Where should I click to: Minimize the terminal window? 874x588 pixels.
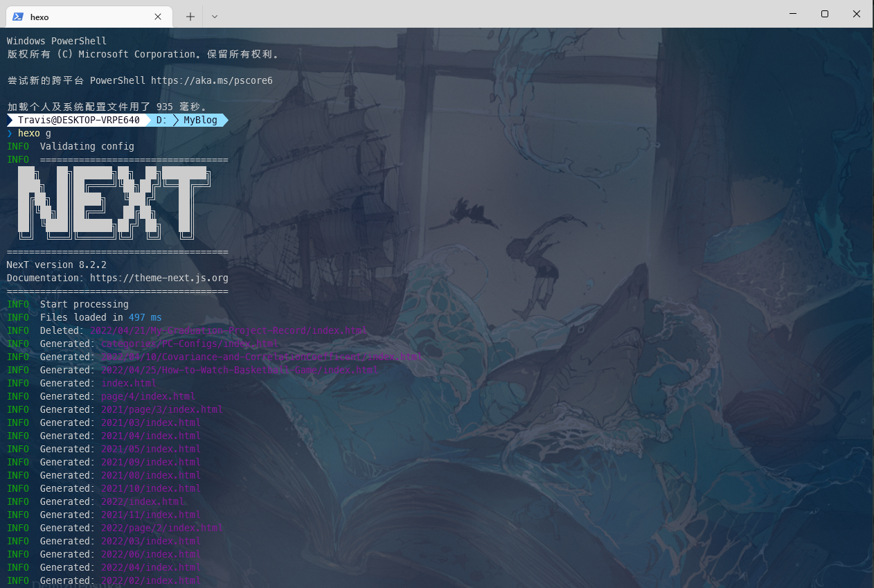[x=792, y=14]
